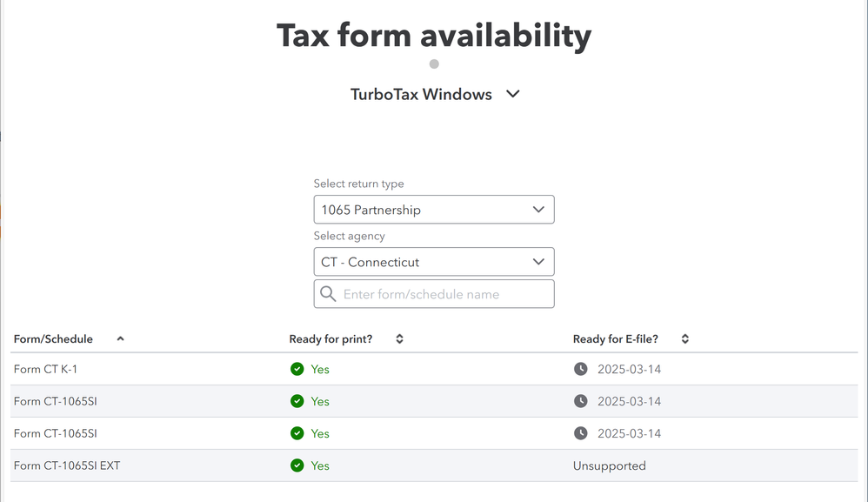Screen dimensions: 868x502
Task: Click the gray dot under the title
Action: (x=434, y=64)
